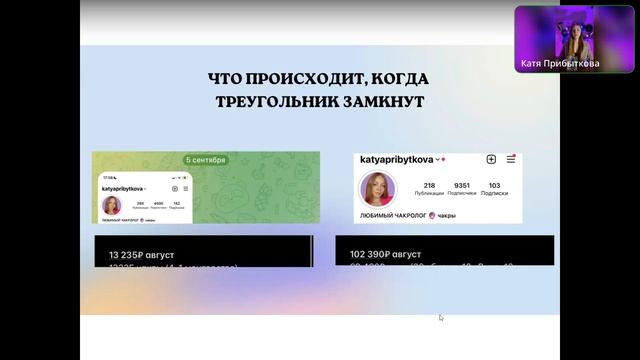Click Катя Прибыткова speaker video tile
Screen dimensions: 640x360
tap(574, 39)
